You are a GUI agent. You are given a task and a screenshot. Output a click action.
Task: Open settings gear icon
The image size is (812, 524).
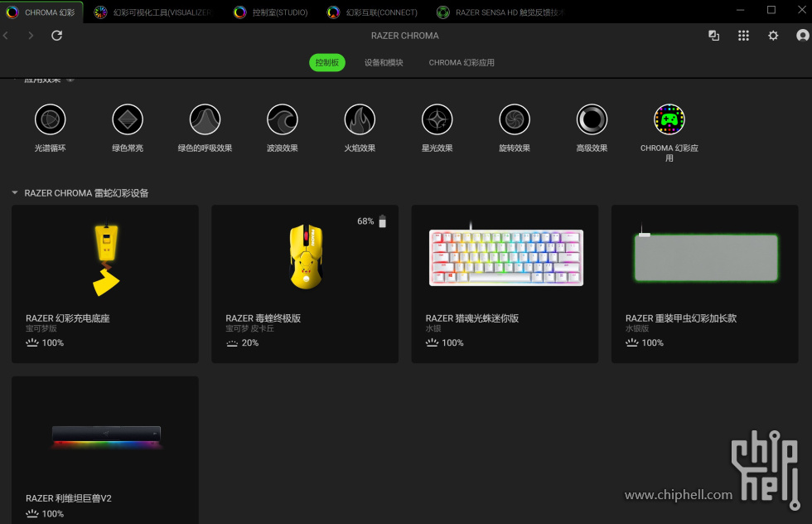773,36
